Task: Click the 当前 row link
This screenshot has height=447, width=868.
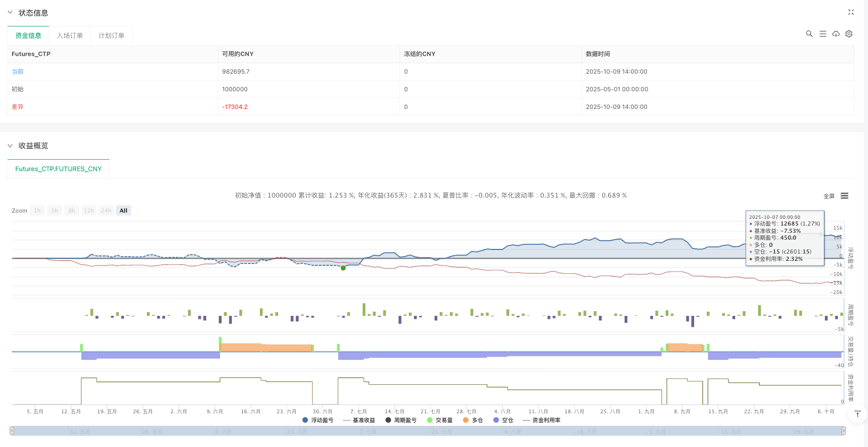Action: [18, 72]
